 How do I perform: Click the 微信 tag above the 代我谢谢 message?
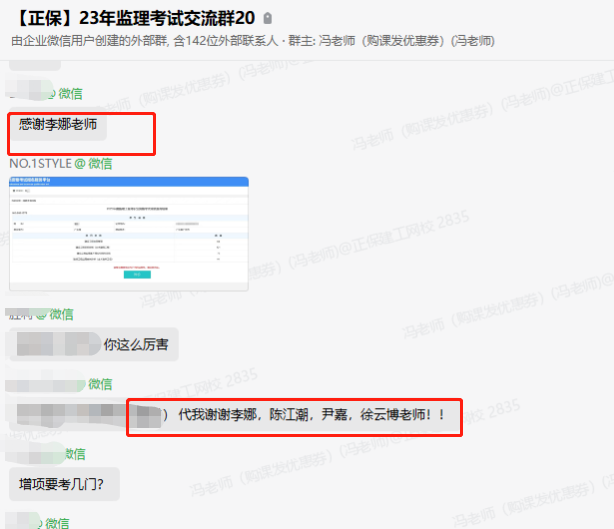100,384
